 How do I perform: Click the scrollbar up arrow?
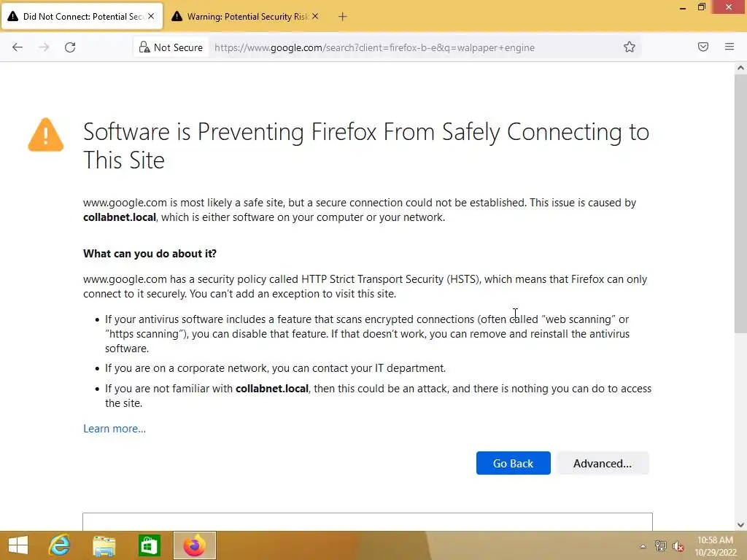pyautogui.click(x=740, y=68)
